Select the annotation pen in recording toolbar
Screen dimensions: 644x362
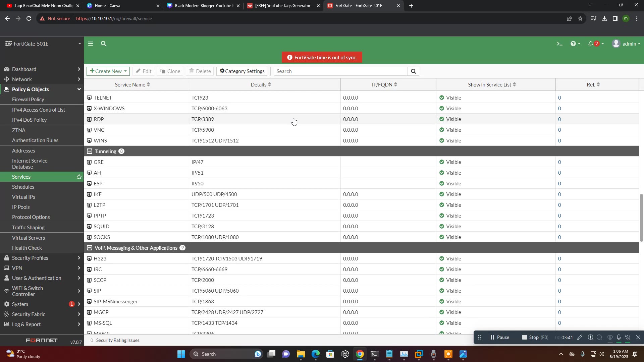[x=580, y=337]
